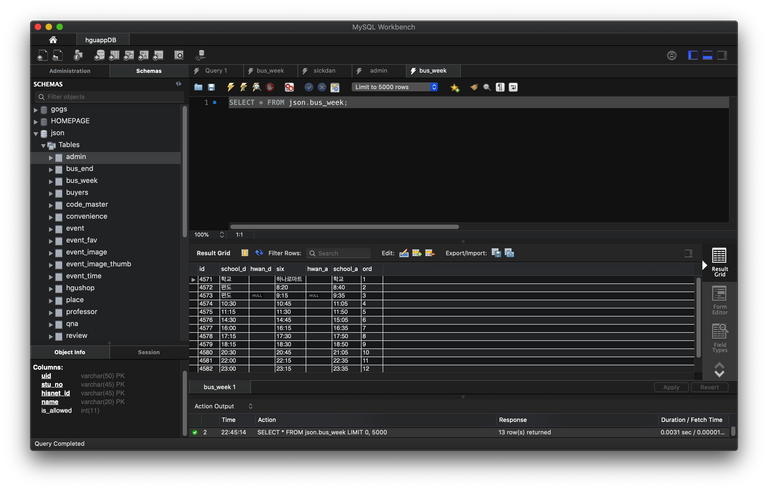
Task: Expand the professor table
Action: 50,313
